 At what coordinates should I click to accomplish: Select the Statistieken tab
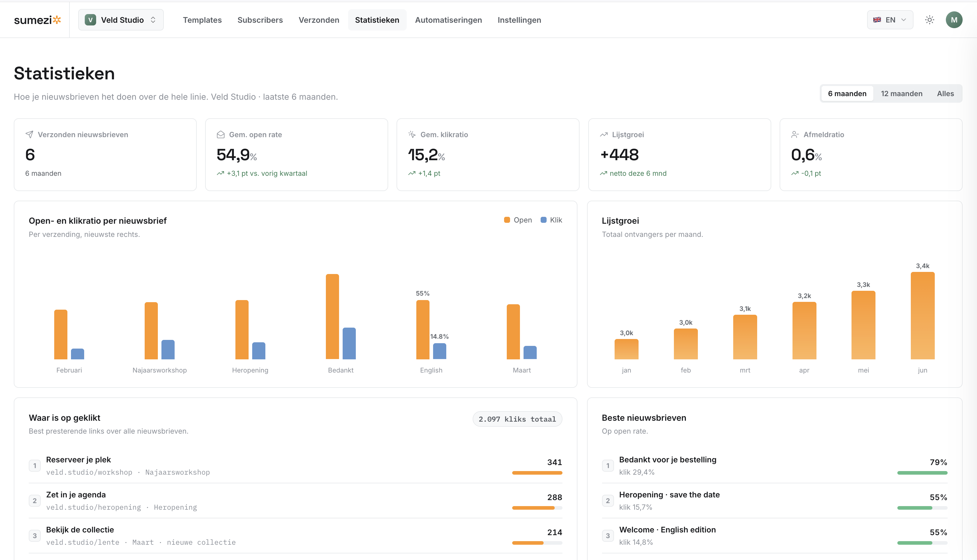[x=377, y=20]
